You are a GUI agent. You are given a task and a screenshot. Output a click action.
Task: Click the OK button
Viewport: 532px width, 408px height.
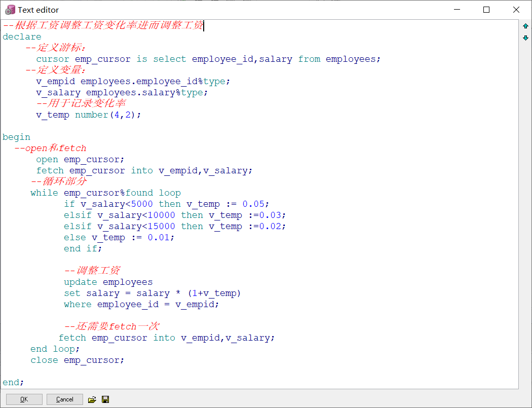[x=24, y=399]
